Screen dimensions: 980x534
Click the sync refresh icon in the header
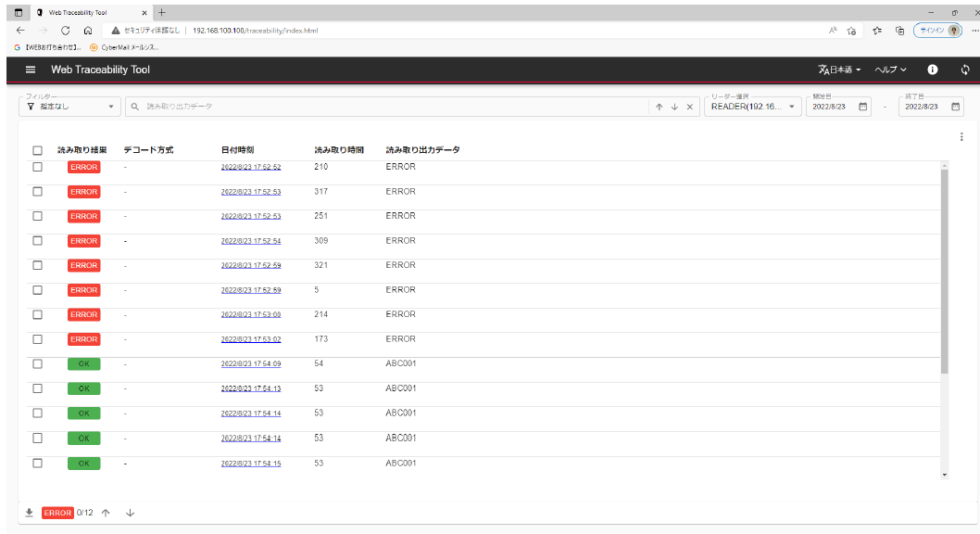pos(965,70)
